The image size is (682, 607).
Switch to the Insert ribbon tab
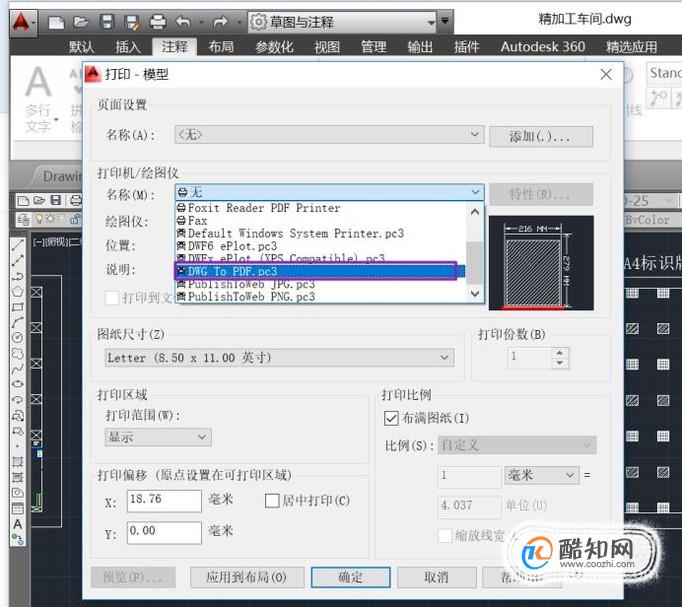128,47
